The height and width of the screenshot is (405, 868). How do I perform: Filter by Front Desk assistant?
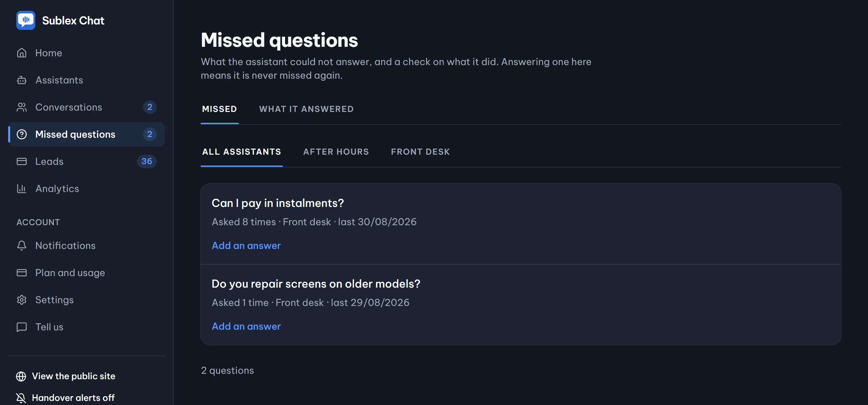coord(420,152)
